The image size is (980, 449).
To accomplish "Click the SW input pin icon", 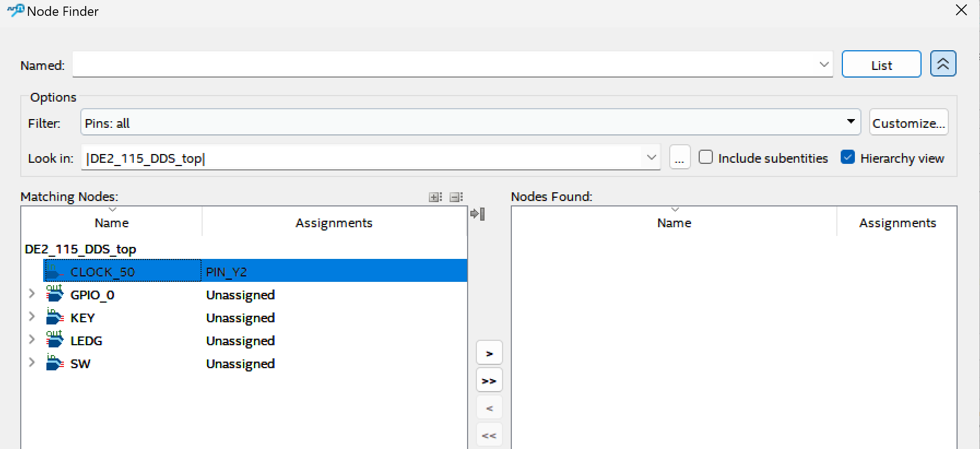I will [55, 363].
